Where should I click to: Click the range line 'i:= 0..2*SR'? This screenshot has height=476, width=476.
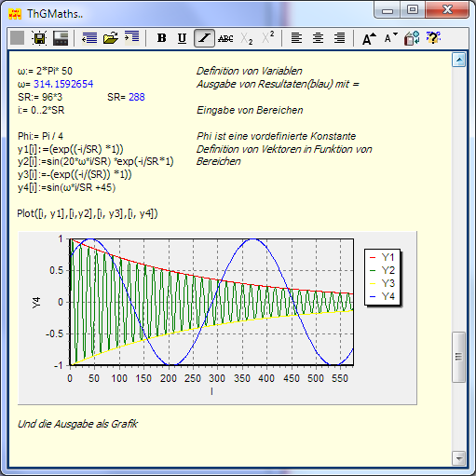pos(41,110)
